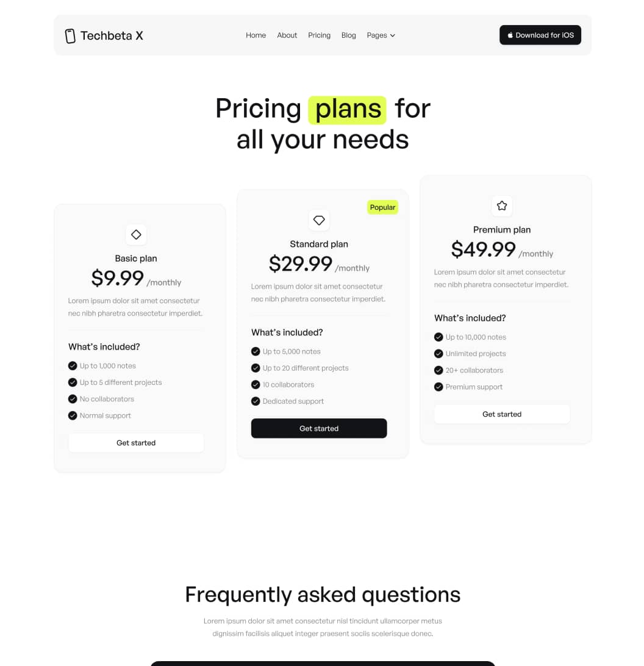Viewport: 644px width, 666px height.
Task: Click the checkmark next to Dedicated support
Action: [x=256, y=401]
